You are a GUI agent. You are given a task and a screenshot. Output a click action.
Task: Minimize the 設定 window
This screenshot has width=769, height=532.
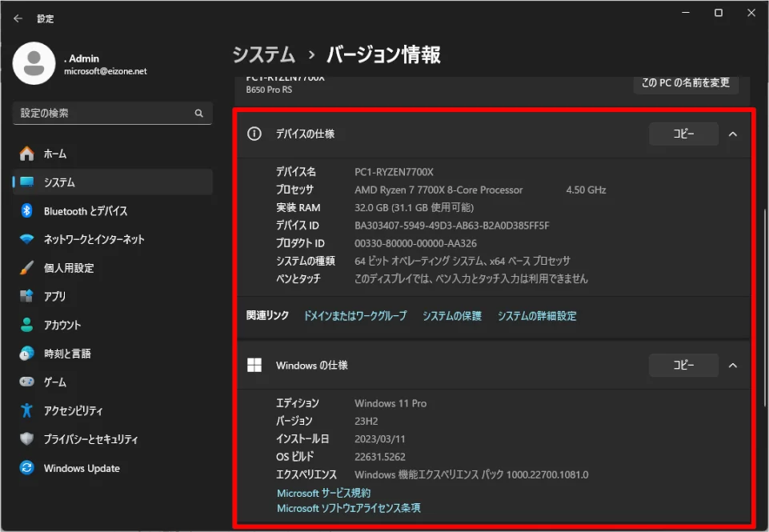point(686,13)
